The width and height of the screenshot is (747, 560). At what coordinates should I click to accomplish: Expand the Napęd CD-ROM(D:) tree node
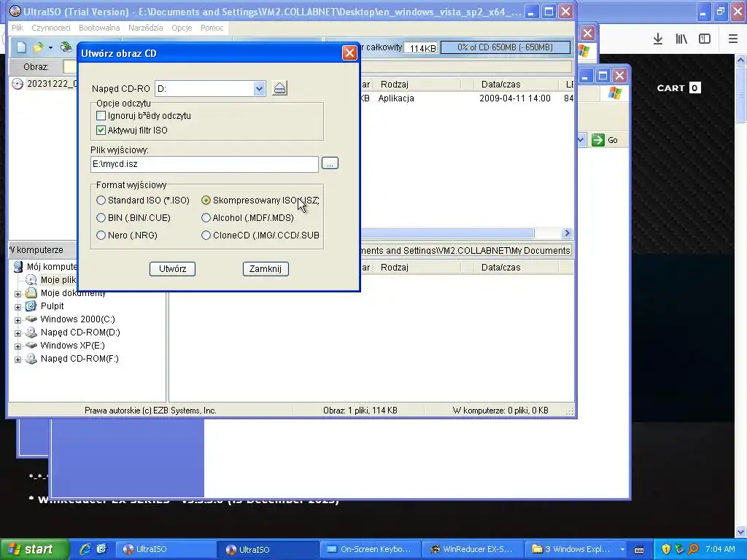[18, 333]
